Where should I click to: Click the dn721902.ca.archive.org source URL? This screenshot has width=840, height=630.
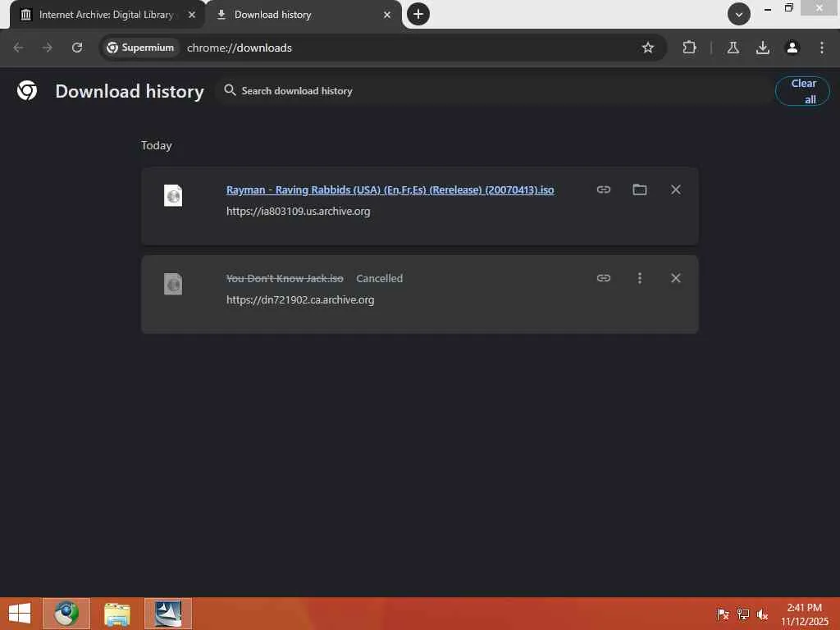pos(300,300)
